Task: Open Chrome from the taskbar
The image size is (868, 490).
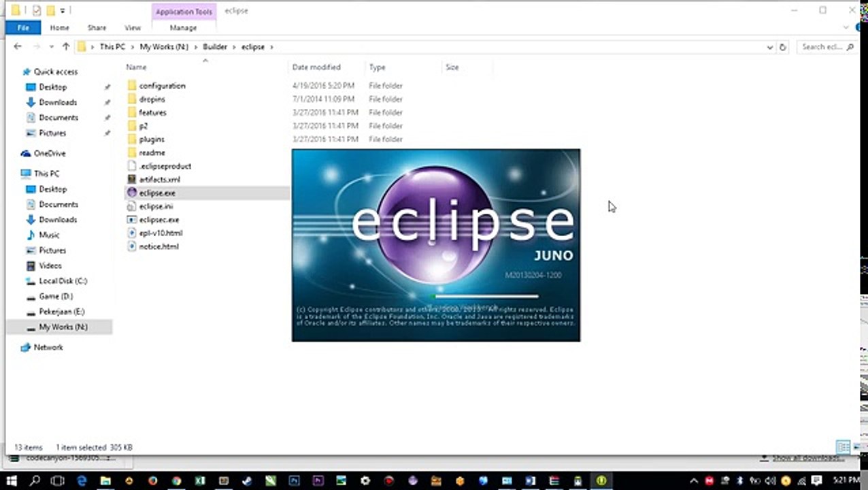Action: pyautogui.click(x=176, y=481)
